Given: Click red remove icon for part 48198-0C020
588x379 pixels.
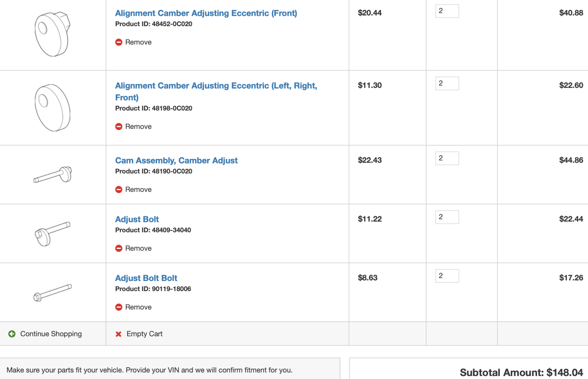Looking at the screenshot, I should point(119,126).
